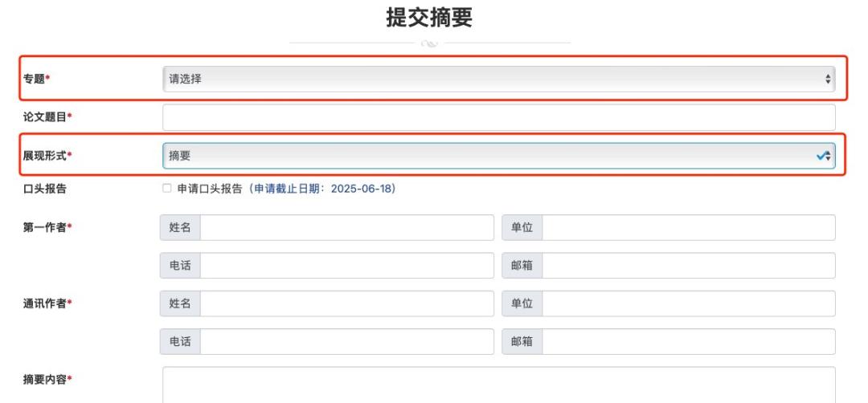Click the checkmark arrow on 展现形式 select
This screenshot has width=868, height=403.
tap(825, 156)
